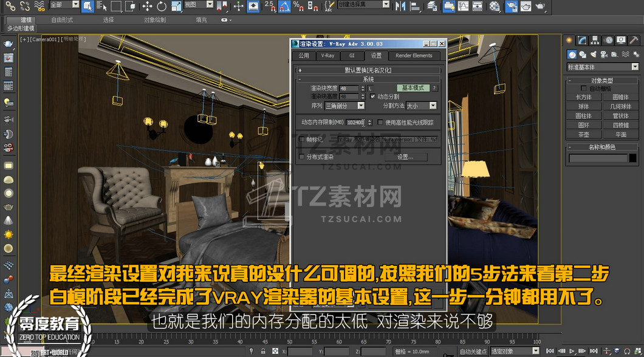Toggle Window/Crossing selection mode

coord(130,5)
